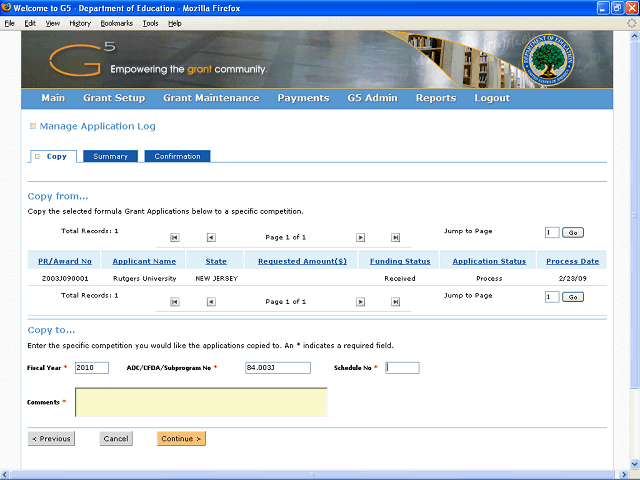Click the Firefox icon in title bar
The height and width of the screenshot is (480, 640).
(x=6, y=7)
